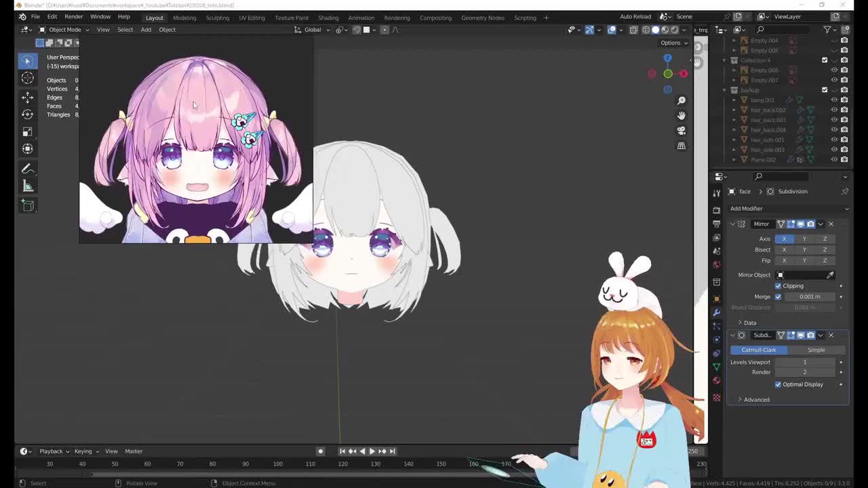
Task: Open the Render menu
Action: point(73,17)
